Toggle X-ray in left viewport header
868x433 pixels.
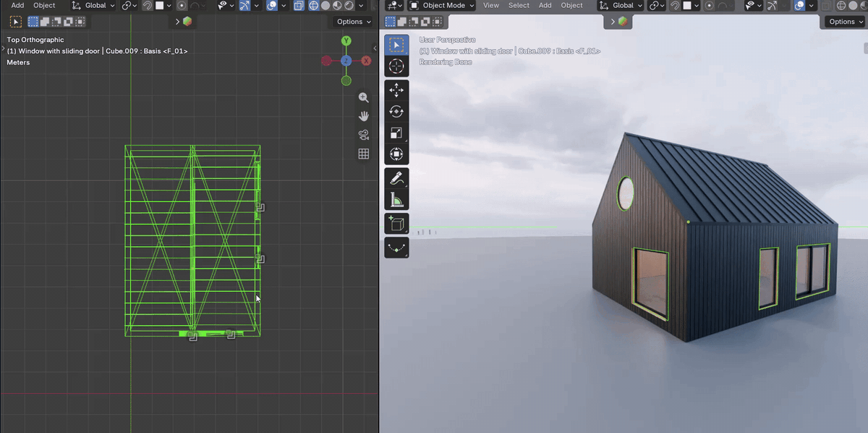(299, 5)
